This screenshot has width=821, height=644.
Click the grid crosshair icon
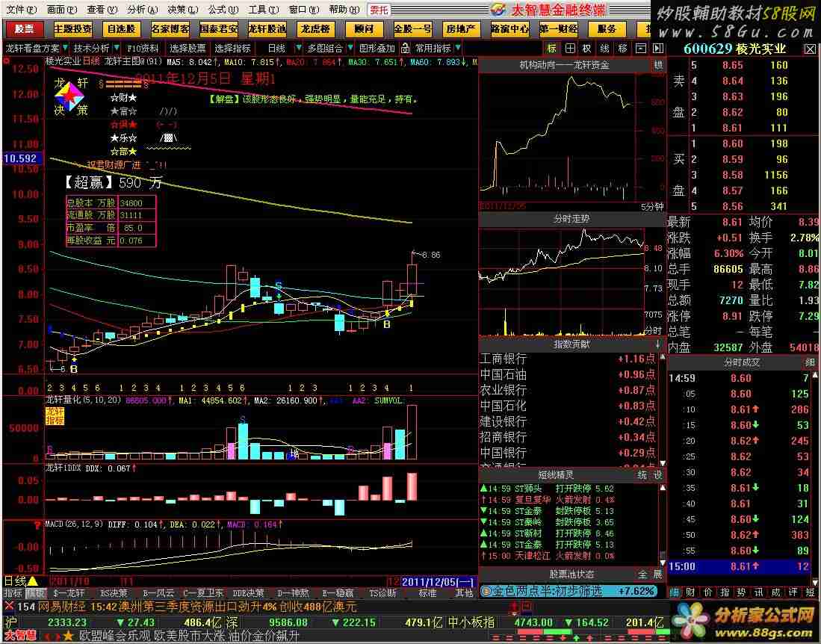tap(570, 48)
